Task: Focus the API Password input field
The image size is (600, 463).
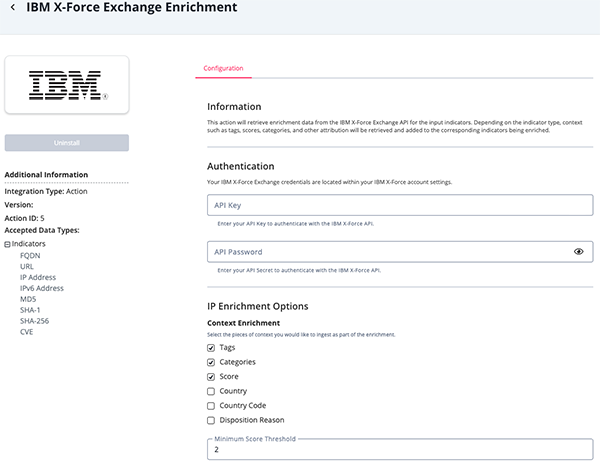Action: click(x=400, y=252)
